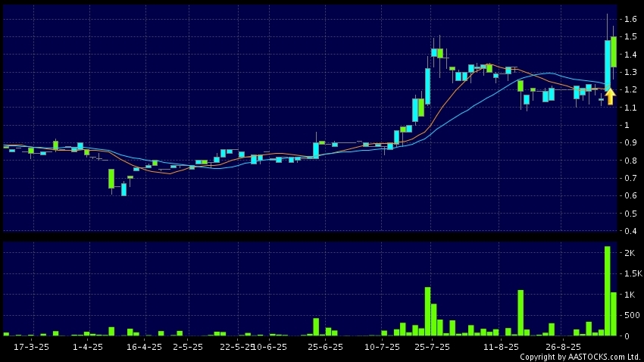Click the 25-7-25 date label
The height and width of the screenshot is (362, 644).
[x=432, y=347]
